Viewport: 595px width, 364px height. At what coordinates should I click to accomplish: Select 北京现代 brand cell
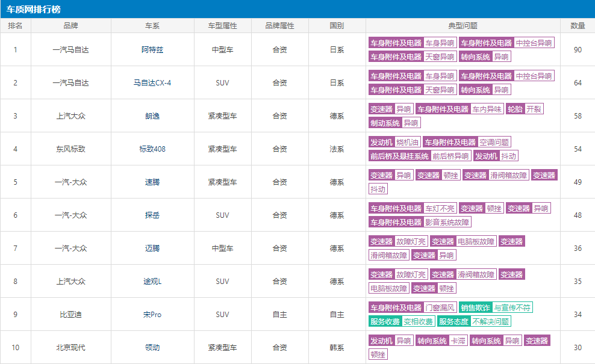point(70,347)
